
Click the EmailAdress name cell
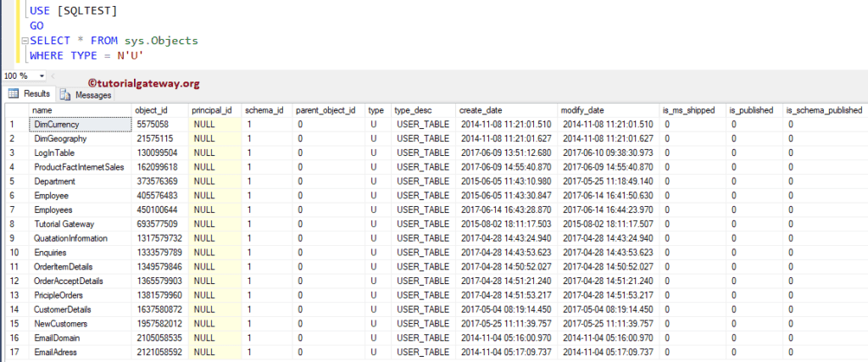[81, 352]
